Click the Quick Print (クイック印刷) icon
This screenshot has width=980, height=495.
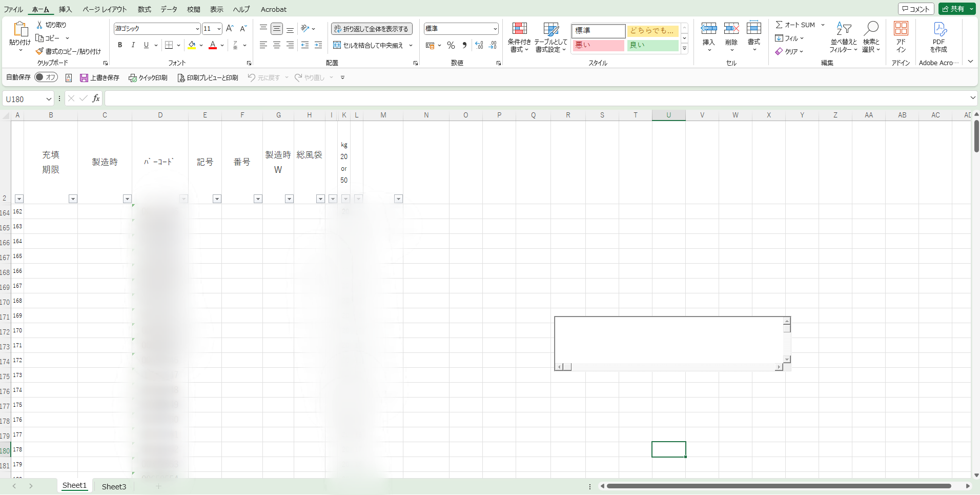point(133,78)
